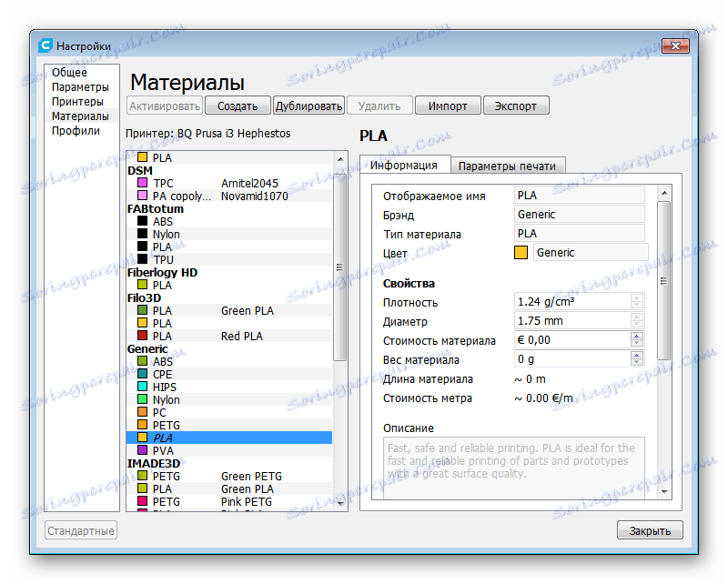
Task: Increase Вес материала with up stepper arrow
Action: [x=637, y=355]
